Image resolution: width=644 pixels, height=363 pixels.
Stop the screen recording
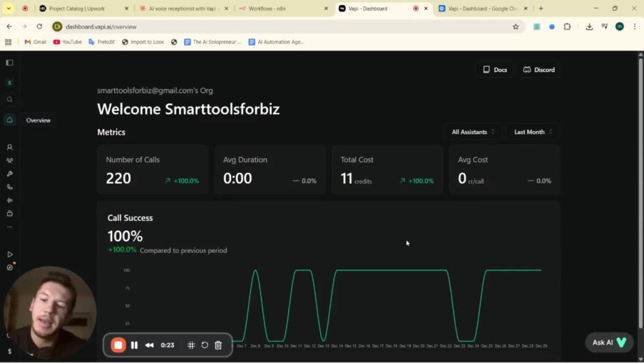[118, 345]
